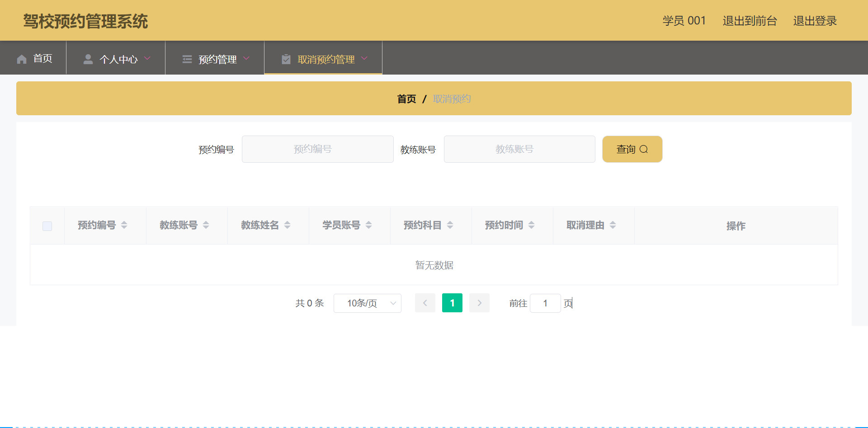Viewport: 868px width, 428px height.
Task: Sort the table by 预约编号 column
Action: pyautogui.click(x=124, y=225)
